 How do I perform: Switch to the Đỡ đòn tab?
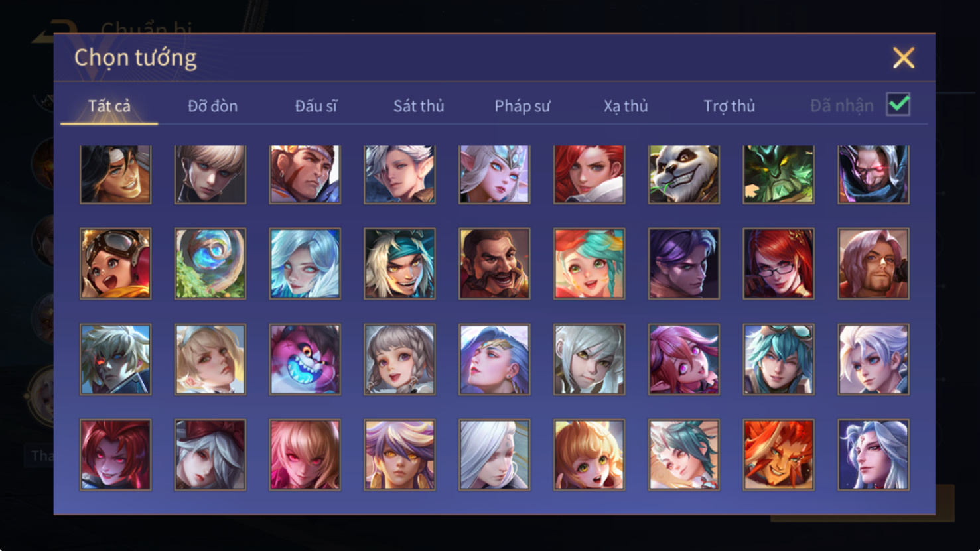pos(212,106)
